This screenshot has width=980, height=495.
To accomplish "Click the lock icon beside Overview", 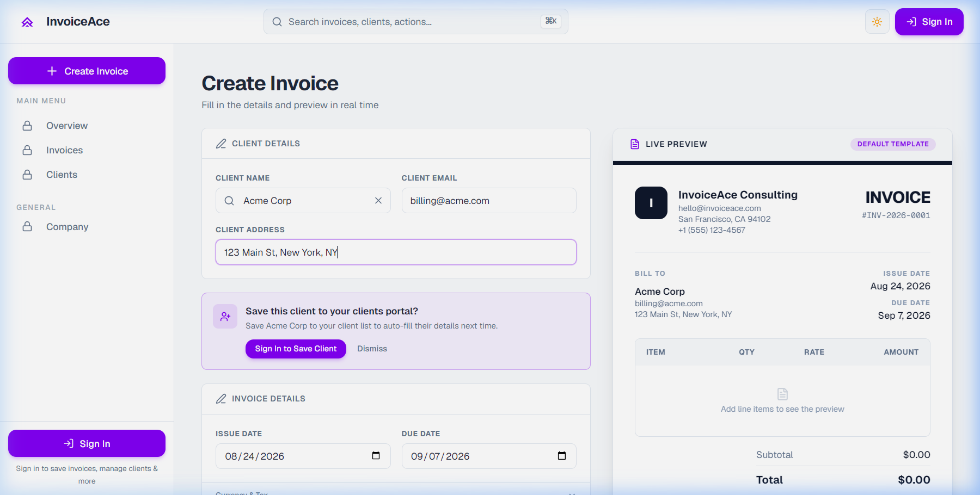I will point(27,126).
